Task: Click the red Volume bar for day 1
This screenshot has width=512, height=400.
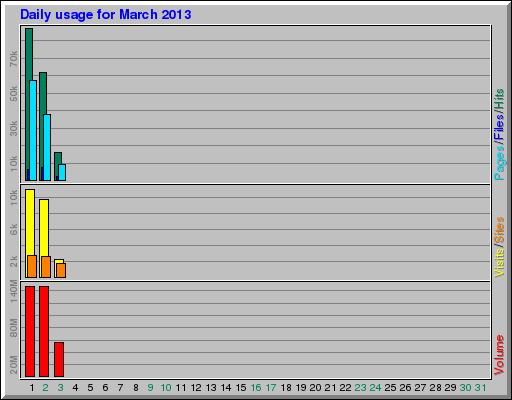Action: tap(30, 331)
